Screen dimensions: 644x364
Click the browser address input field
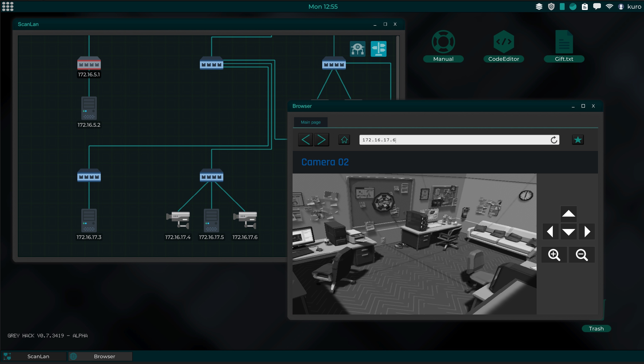451,140
